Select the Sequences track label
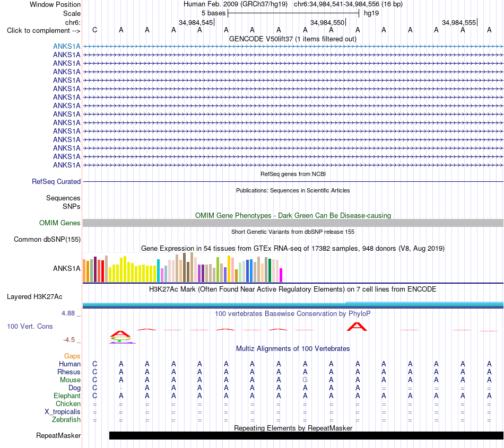Viewport: 504px width, 448px height. tap(63, 198)
